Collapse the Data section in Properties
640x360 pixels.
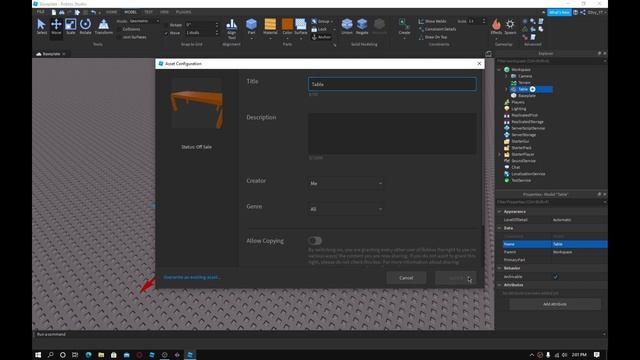tap(499, 228)
